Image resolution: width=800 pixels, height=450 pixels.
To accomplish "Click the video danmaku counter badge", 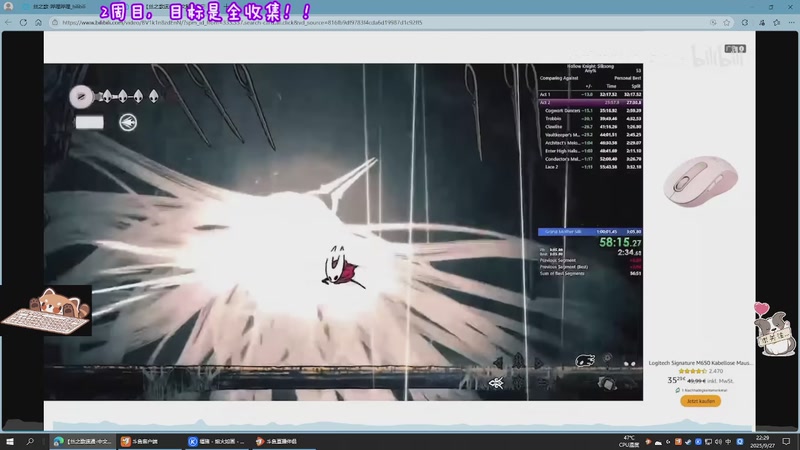I will pos(735,49).
